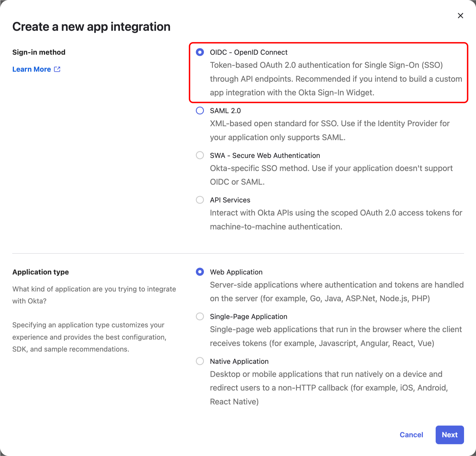Dismiss the dialog with the X button
This screenshot has height=456, width=476.
click(460, 16)
